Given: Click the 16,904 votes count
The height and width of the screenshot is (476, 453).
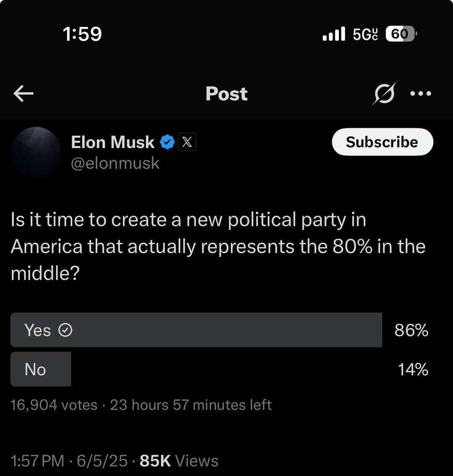Looking at the screenshot, I should click(x=54, y=405).
